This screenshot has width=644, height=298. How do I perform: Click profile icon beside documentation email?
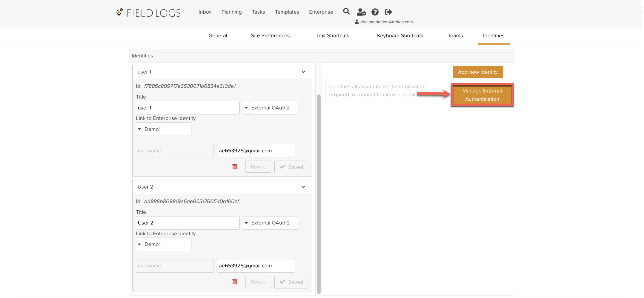(x=357, y=22)
